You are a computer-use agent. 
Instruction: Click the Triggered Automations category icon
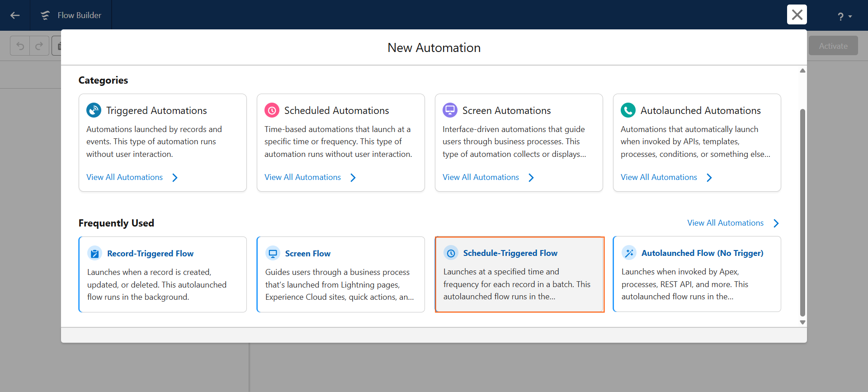coord(94,110)
